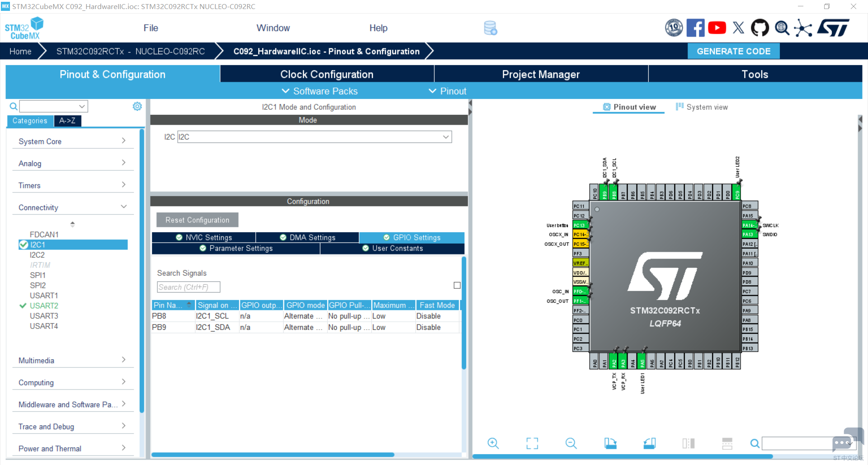Rotate the chip counter-clockwise

tap(649, 443)
